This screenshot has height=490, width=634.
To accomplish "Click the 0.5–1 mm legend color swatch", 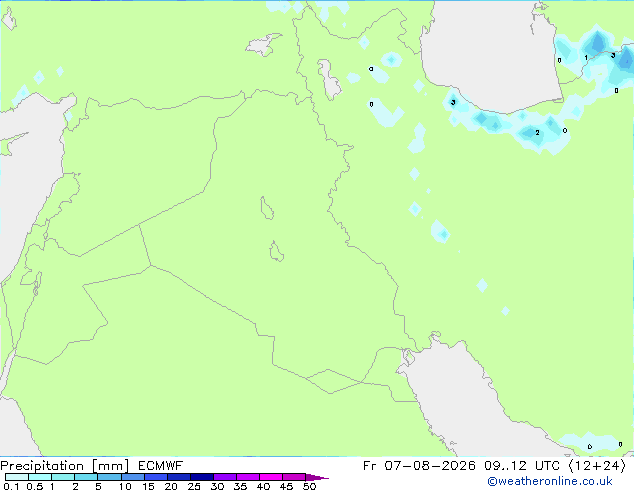I will (x=40, y=477).
